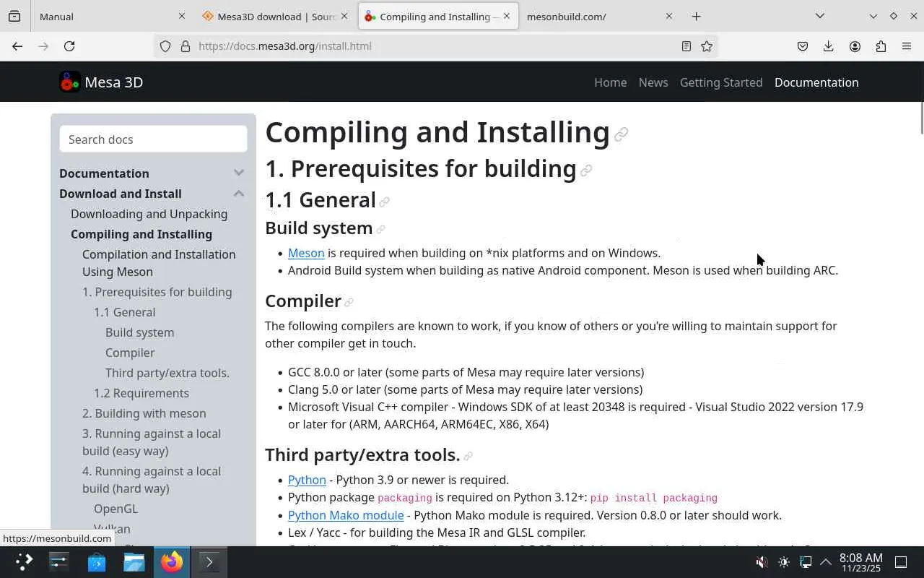Open network status in system tray
924x578 pixels.
[806, 562]
